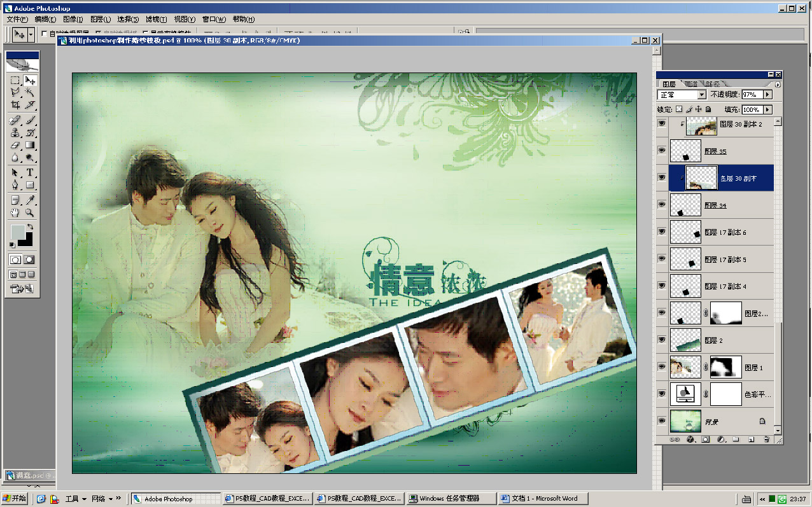This screenshot has width=812, height=507.
Task: Pick the Clone Stamp tool
Action: [x=15, y=133]
